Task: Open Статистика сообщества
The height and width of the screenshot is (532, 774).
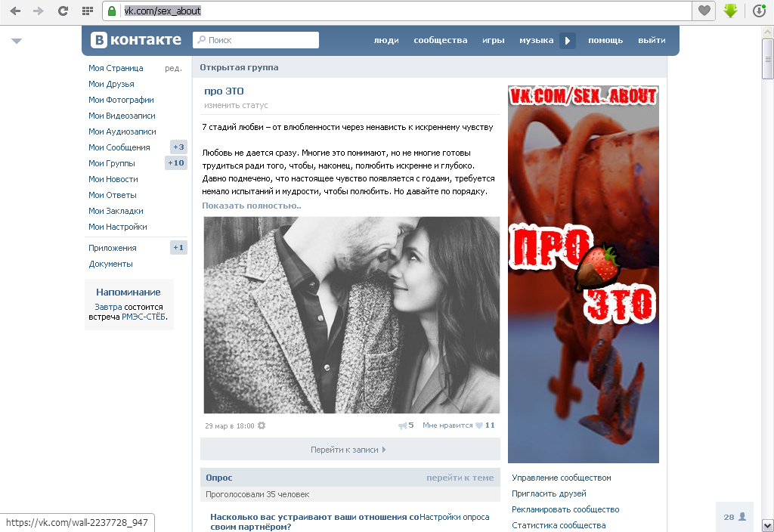Action: (x=559, y=525)
